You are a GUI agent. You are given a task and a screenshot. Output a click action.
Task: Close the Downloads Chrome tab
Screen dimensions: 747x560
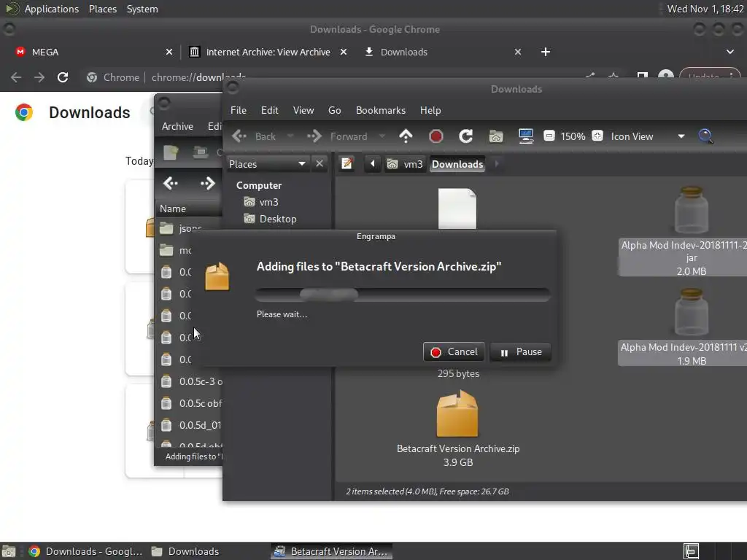pyautogui.click(x=518, y=52)
